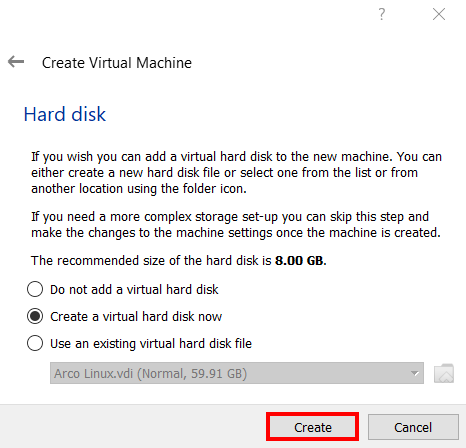
Task: Open the Arco Linux.vdi disk combo box
Action: coord(237,373)
